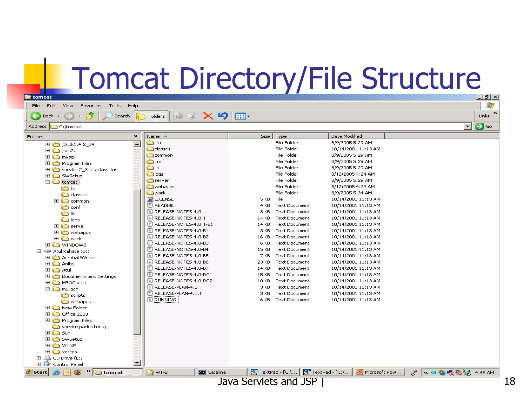Expand the common subfolder node under tomcat
Image resolution: width=532 pixels, height=399 pixels.
pyautogui.click(x=56, y=201)
